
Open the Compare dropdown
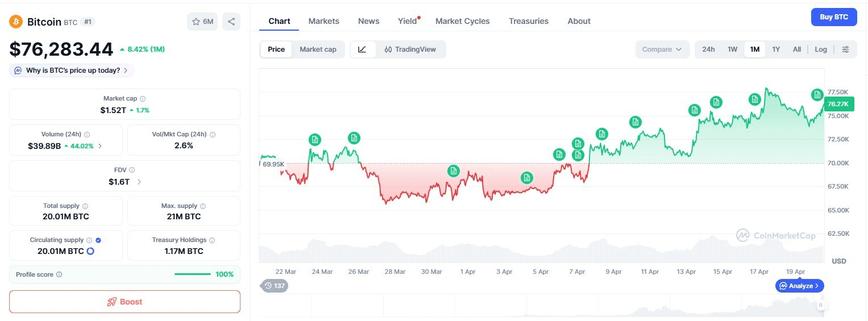click(662, 49)
